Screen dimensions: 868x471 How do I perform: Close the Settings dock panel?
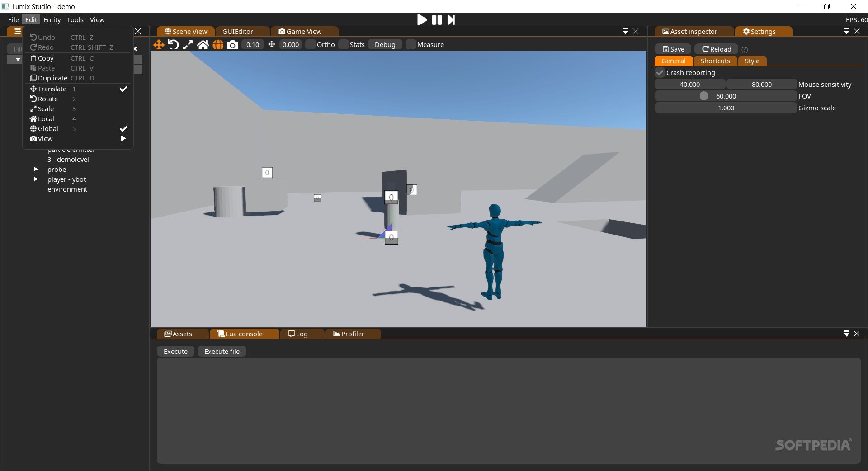point(857,31)
